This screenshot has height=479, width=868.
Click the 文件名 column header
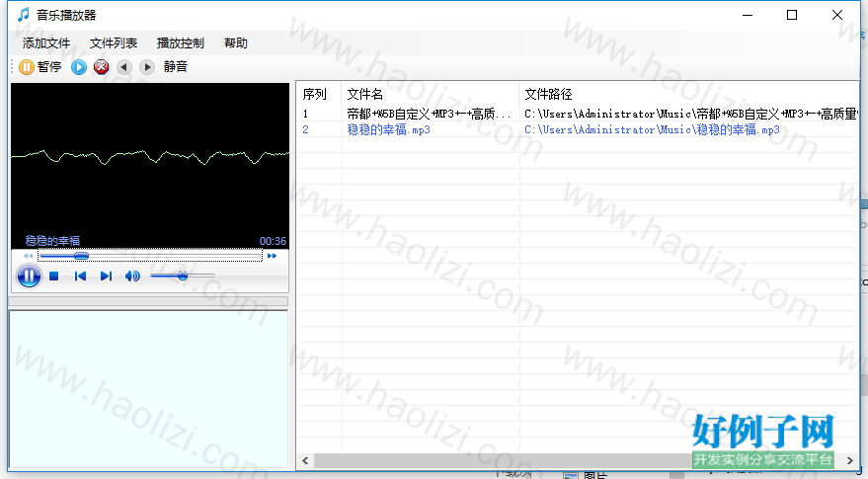tap(431, 94)
